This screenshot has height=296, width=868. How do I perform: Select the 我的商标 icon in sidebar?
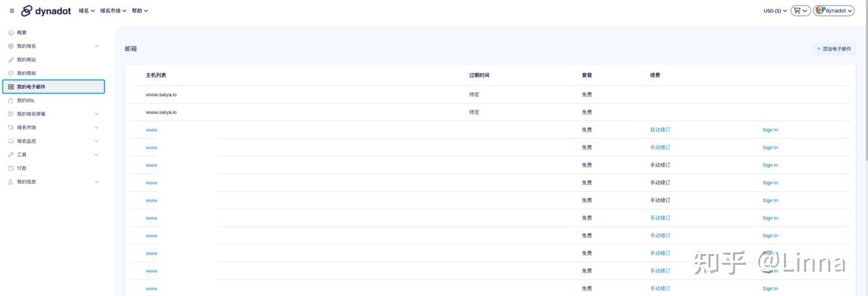tap(11, 73)
